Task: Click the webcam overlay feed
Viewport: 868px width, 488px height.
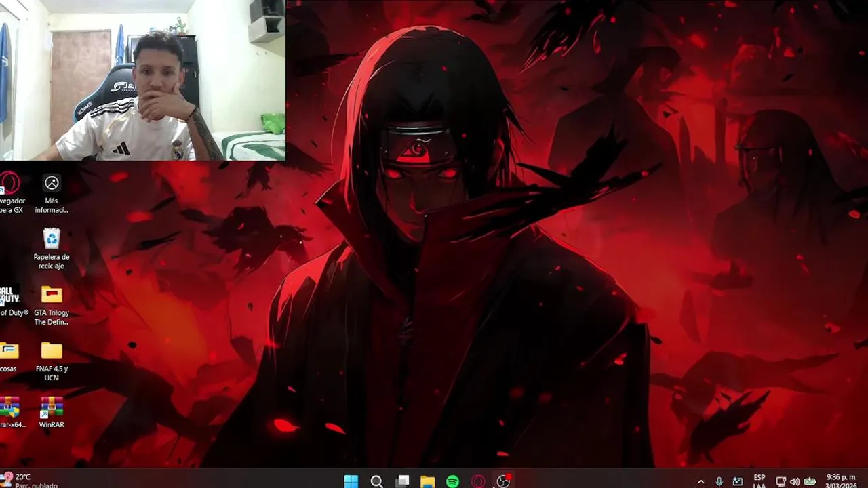Action: (x=142, y=80)
